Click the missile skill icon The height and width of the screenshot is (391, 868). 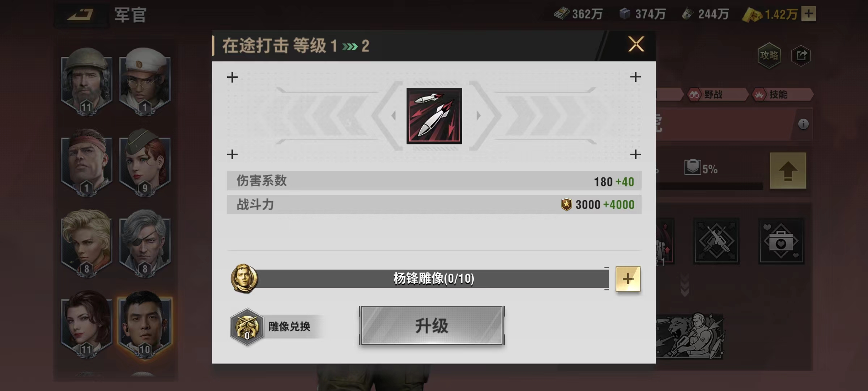coord(434,116)
